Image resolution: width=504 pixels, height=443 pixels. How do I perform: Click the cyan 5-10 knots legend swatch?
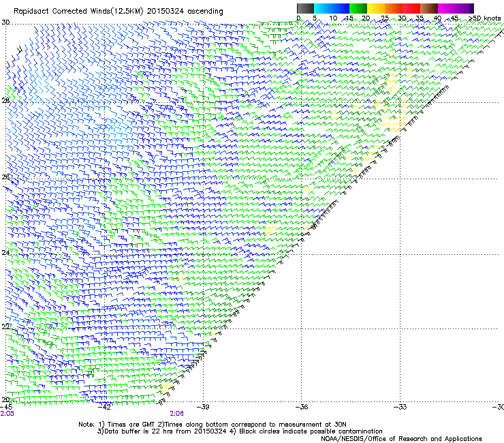click(322, 8)
